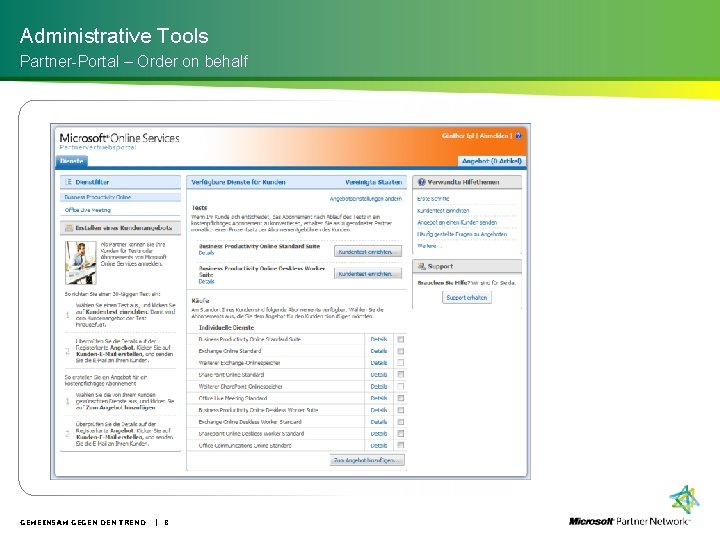Screen dimensions: 720x540
Task: Open Details for Office Communications Online Standard
Action: pyautogui.click(x=379, y=445)
